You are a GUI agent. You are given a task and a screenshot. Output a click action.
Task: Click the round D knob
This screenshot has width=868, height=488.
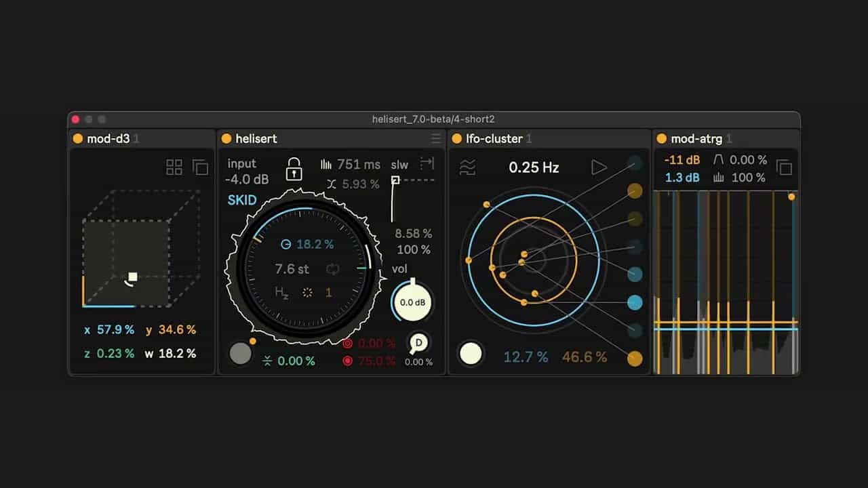(x=418, y=343)
